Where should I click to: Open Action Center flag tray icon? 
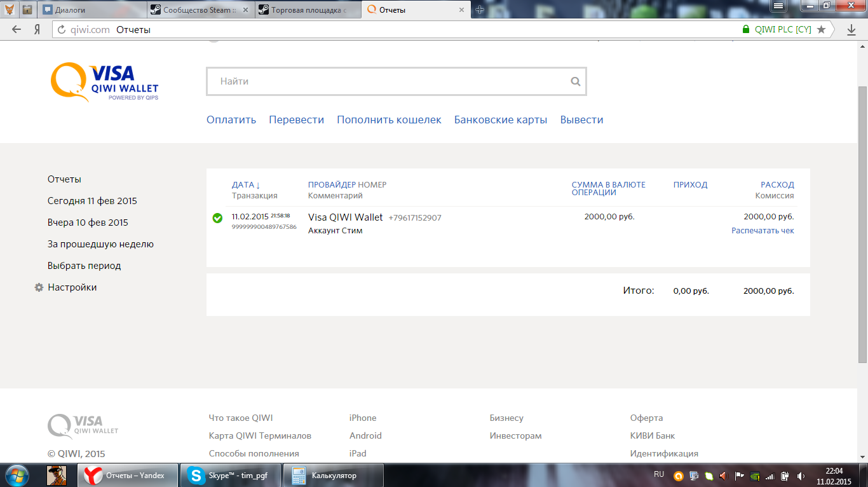coord(739,476)
